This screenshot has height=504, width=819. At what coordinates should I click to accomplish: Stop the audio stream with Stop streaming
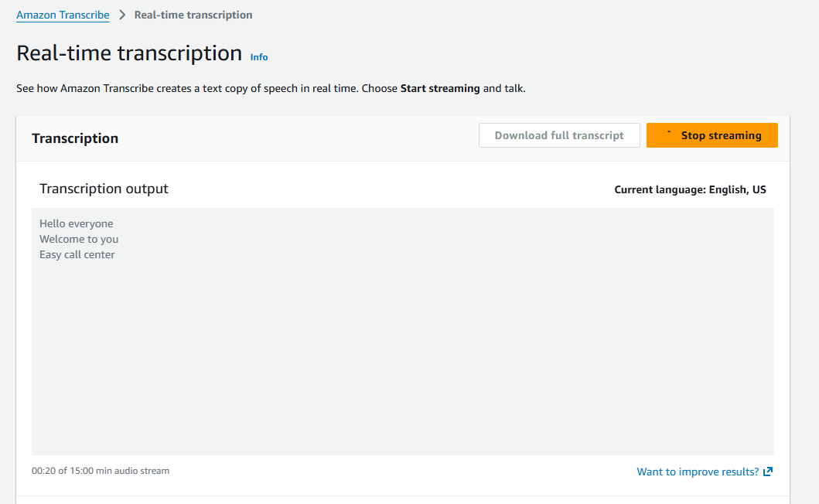712,135
